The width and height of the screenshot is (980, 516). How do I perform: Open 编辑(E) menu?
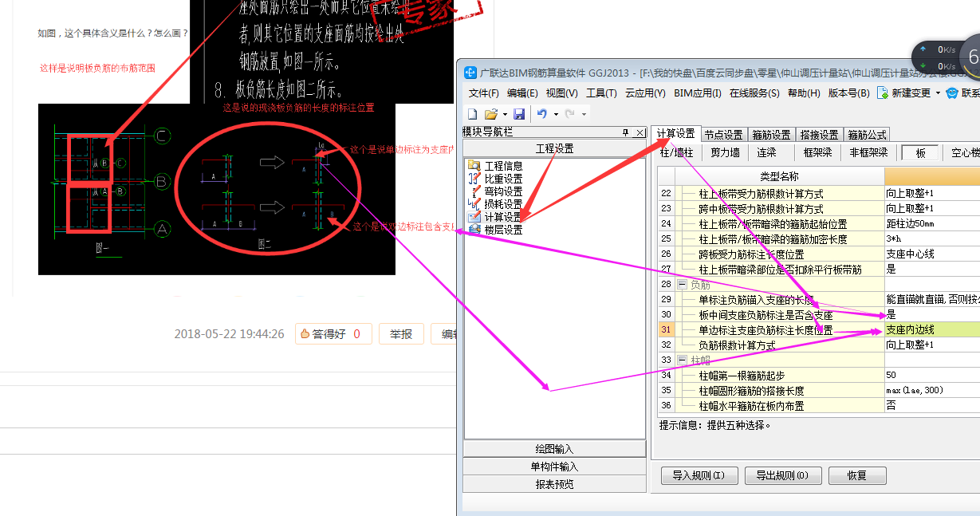point(522,93)
